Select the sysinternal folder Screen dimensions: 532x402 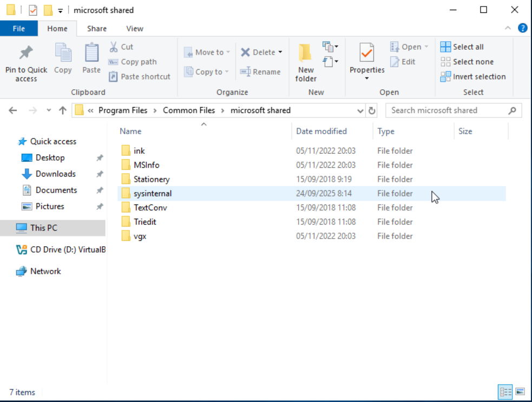coord(153,194)
